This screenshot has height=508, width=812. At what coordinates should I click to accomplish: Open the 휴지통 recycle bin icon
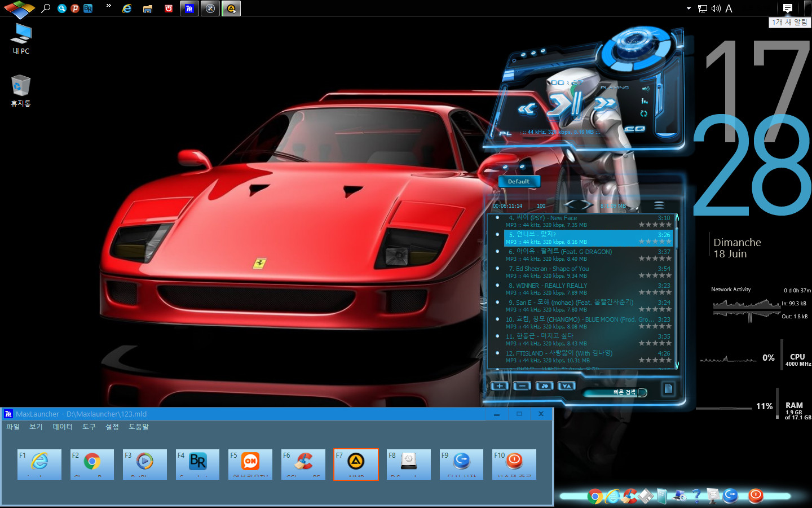21,90
